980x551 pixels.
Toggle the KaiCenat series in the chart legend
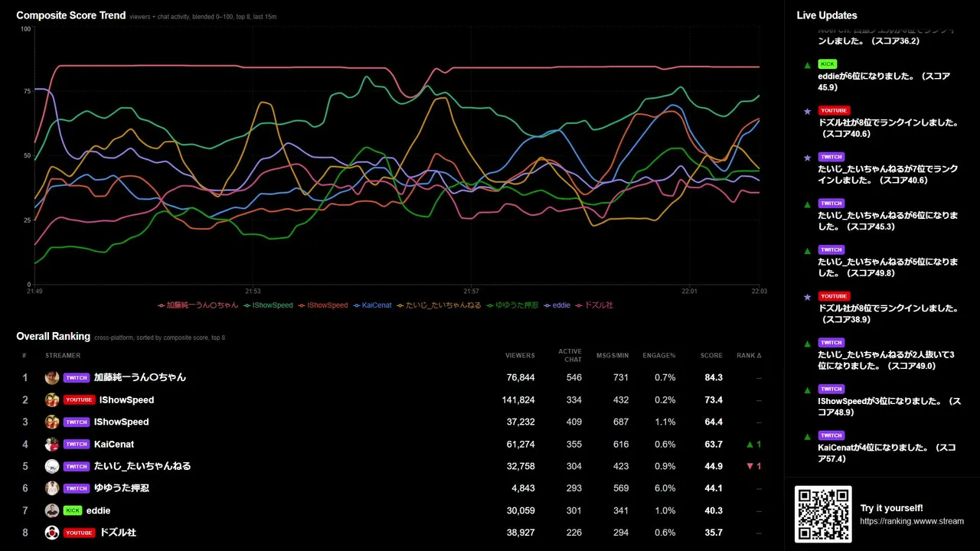pos(372,305)
